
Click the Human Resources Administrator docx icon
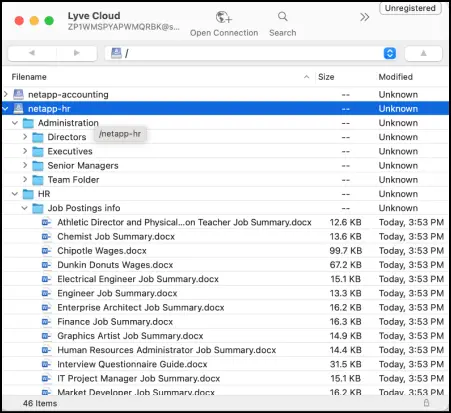click(47, 350)
